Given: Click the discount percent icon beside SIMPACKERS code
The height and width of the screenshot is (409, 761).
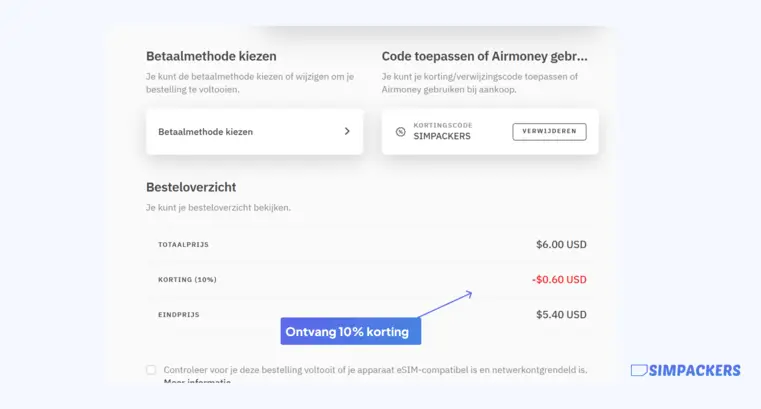Looking at the screenshot, I should click(400, 131).
